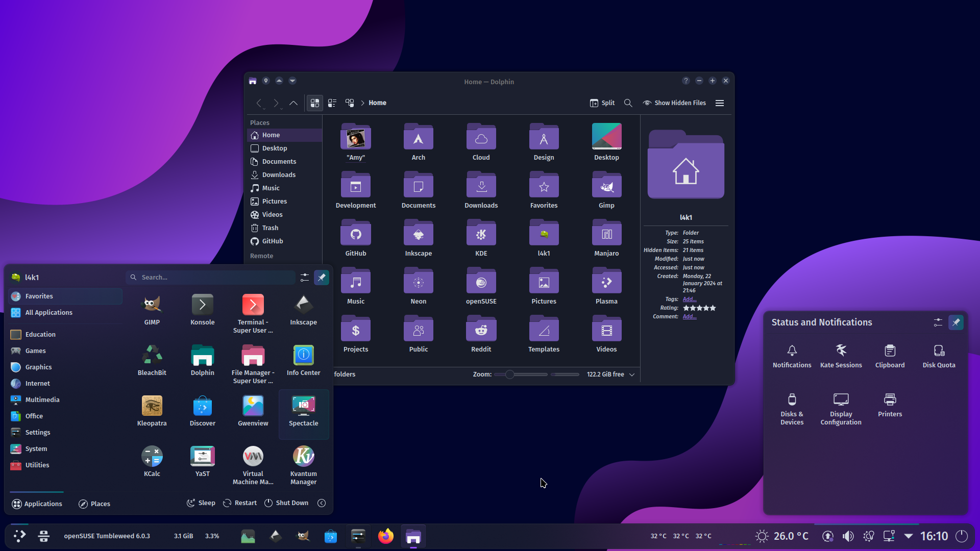980x551 pixels.
Task: Open Kleopatra from the launcher
Action: (152, 411)
